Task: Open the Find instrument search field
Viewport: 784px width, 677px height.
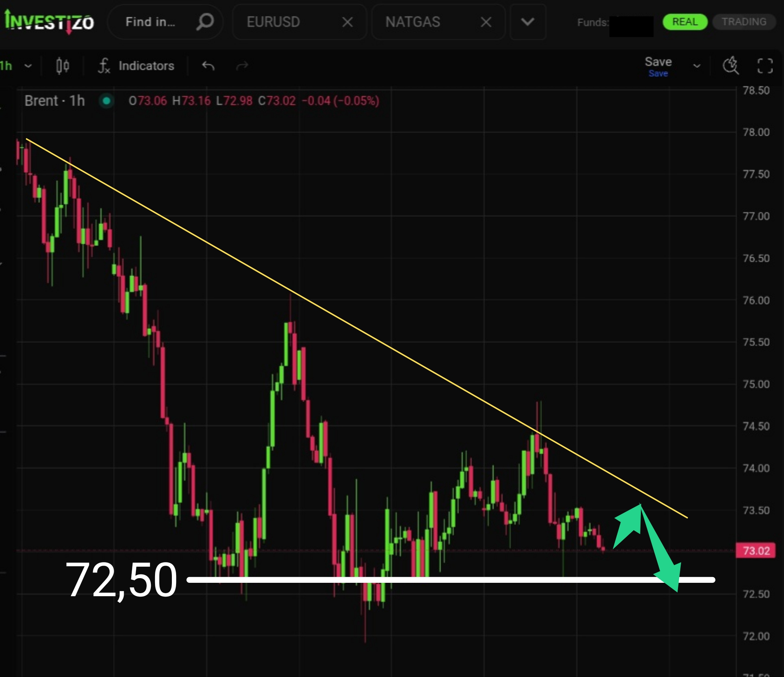Action: [x=165, y=22]
